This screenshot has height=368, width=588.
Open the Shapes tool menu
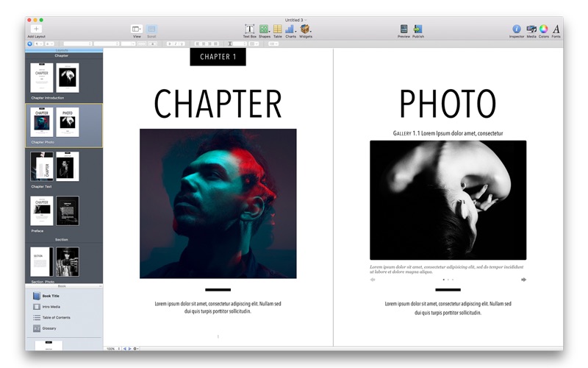click(x=264, y=29)
